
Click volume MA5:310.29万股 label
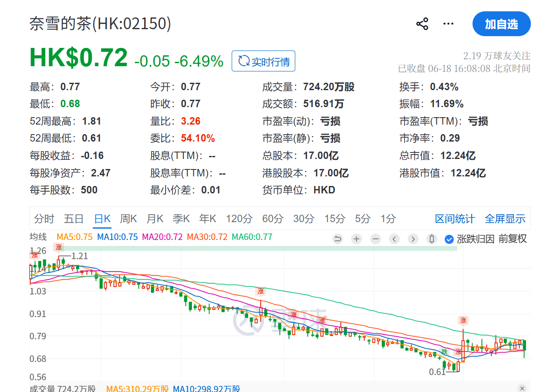click(138, 388)
